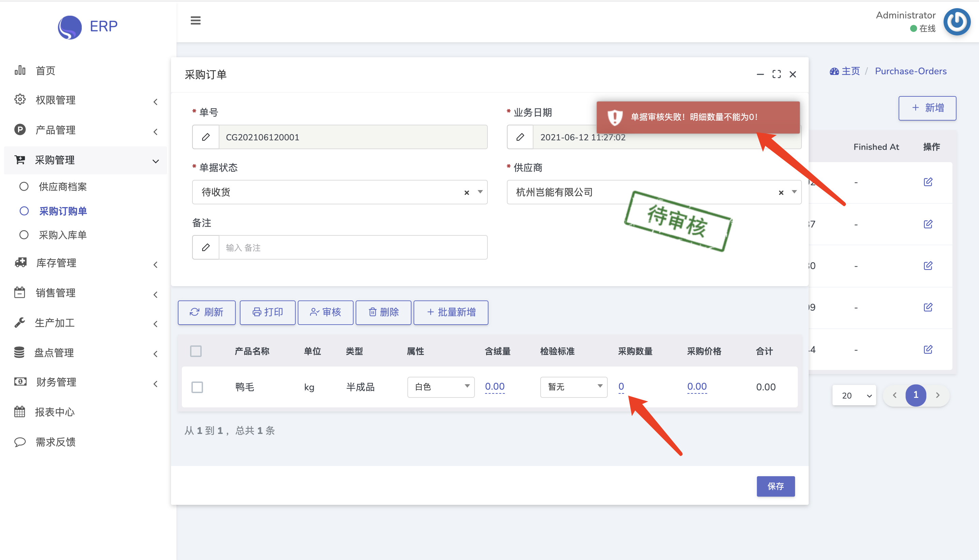Open the 财务管理 menu item

[x=86, y=382]
